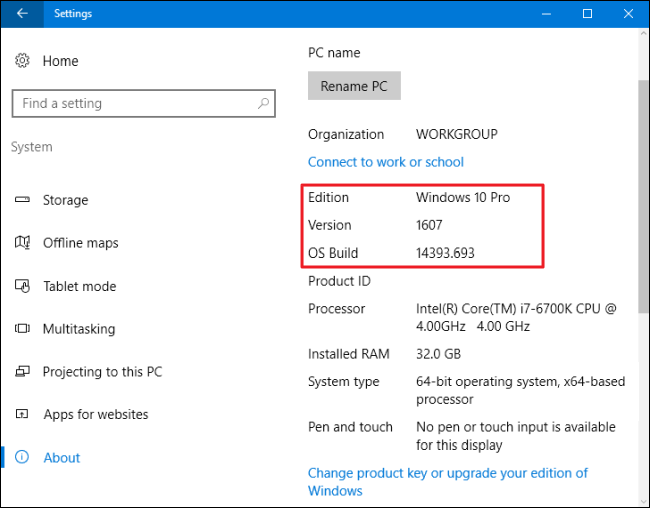This screenshot has height=508, width=650.
Task: Open Apps for websites page
Action: pyautogui.click(x=96, y=415)
